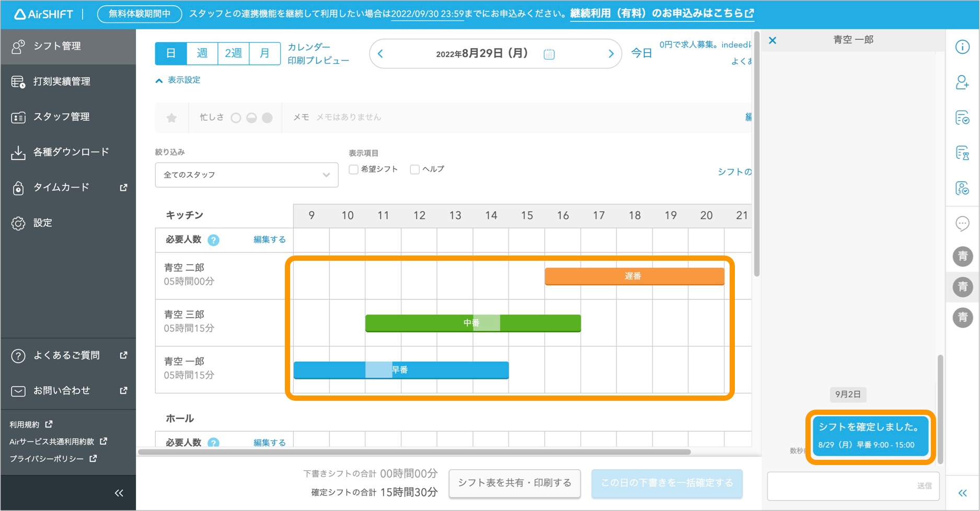Open the 全てのスタッフ filter dropdown

[x=246, y=175]
